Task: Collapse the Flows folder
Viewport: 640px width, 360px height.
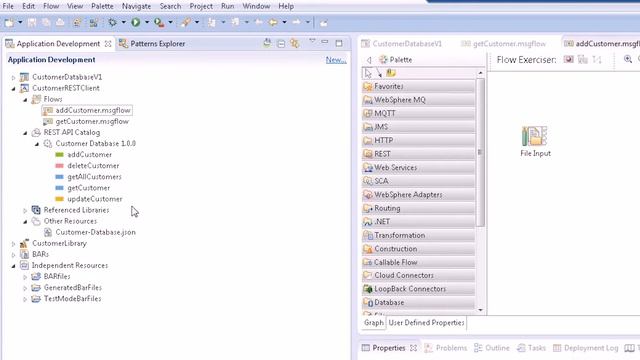Action: pyautogui.click(x=25, y=100)
